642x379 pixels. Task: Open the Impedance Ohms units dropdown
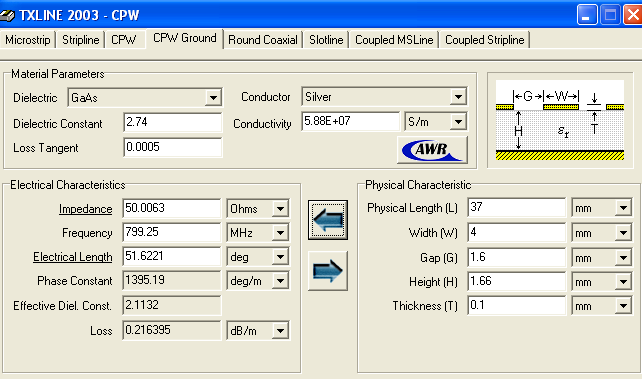point(280,209)
